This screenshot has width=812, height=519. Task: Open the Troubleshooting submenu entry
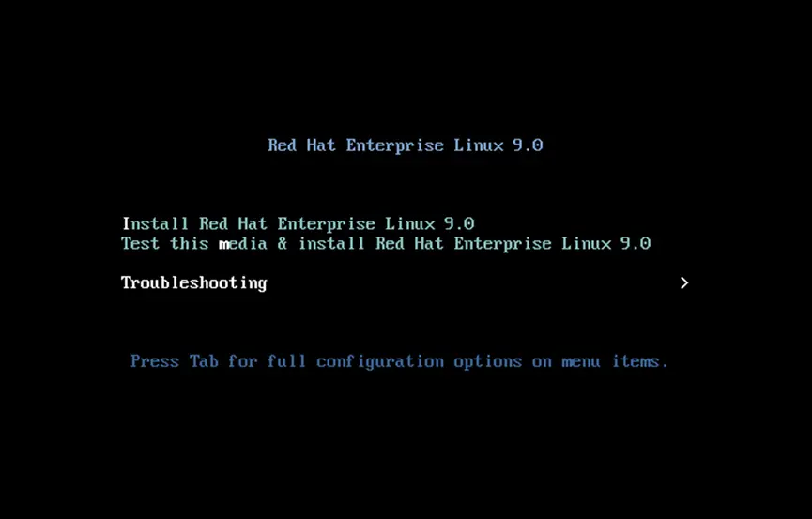(x=405, y=282)
